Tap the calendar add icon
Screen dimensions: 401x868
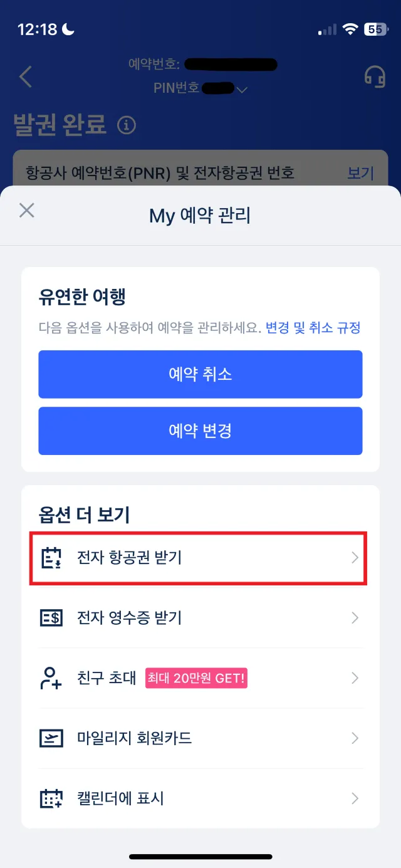point(51,798)
